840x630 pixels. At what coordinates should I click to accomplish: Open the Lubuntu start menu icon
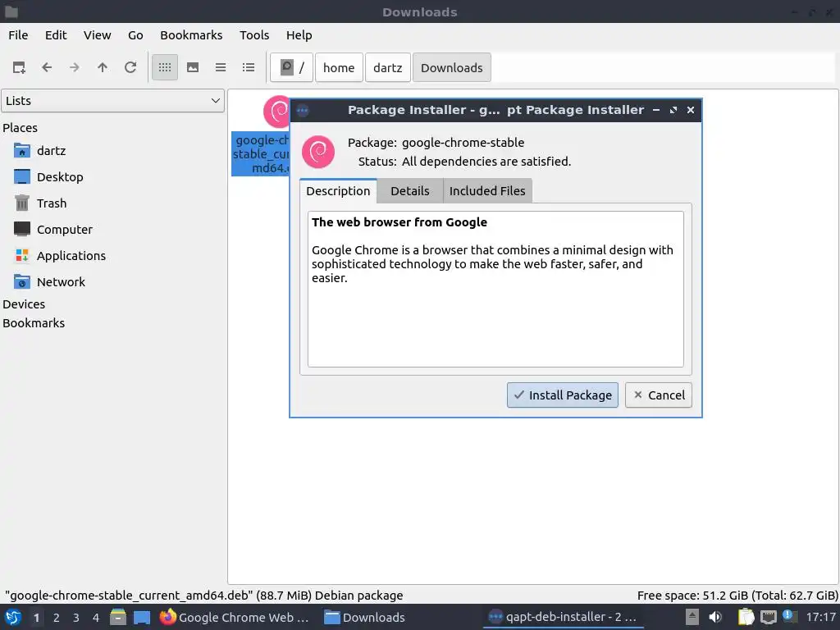coord(13,617)
